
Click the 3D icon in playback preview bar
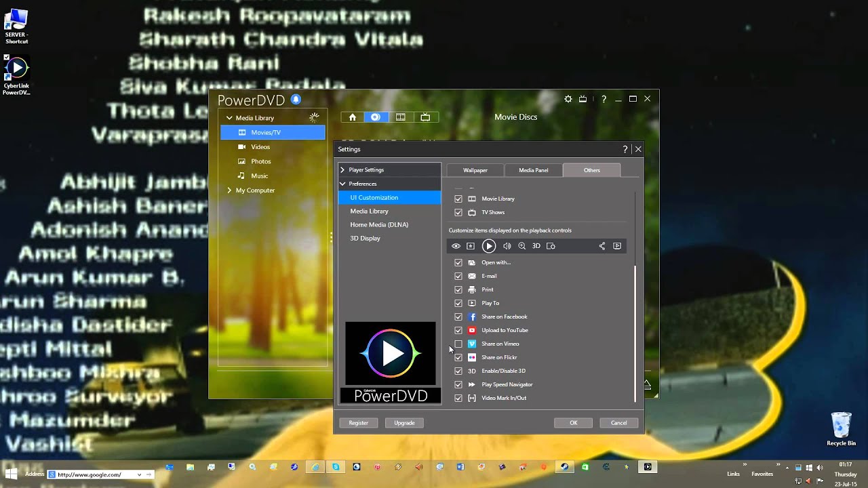(x=536, y=246)
